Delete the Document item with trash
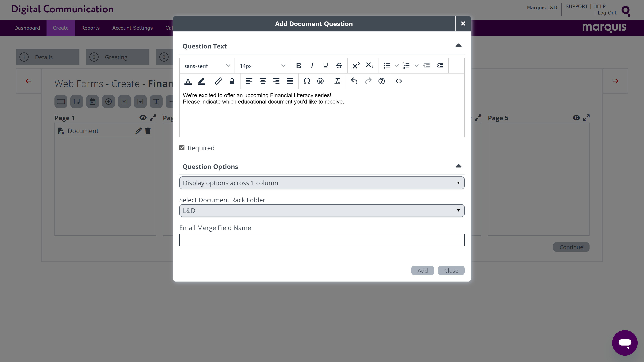The image size is (644, 362). tap(148, 131)
